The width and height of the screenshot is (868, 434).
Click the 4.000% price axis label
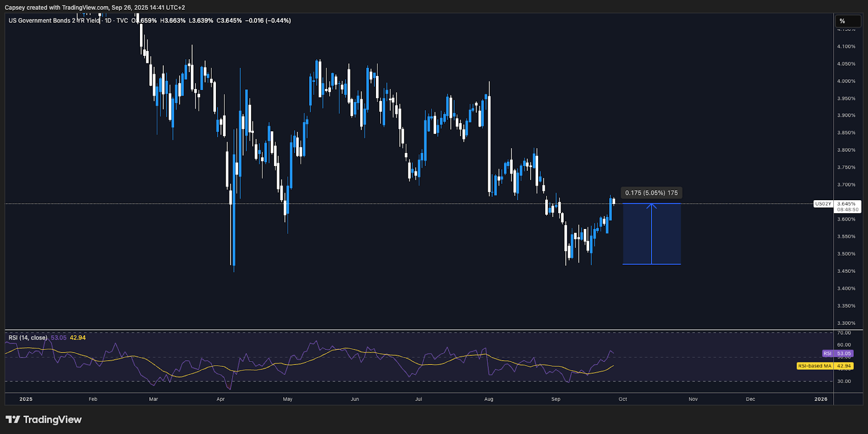coord(846,81)
